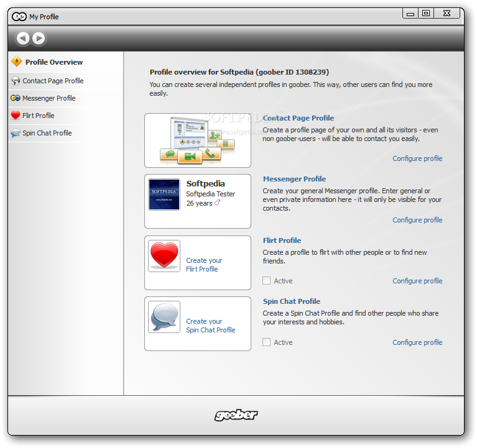Click the Create your Spin Chat Profile link
Image resolution: width=477 pixels, height=448 pixels.
point(210,326)
